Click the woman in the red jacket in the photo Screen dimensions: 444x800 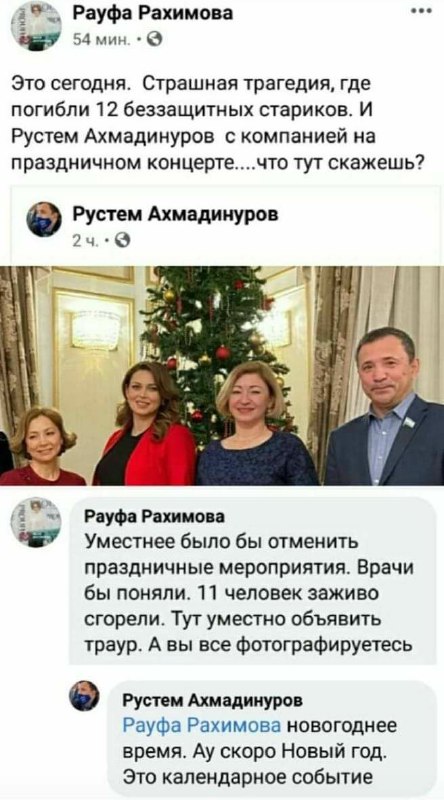[145, 423]
